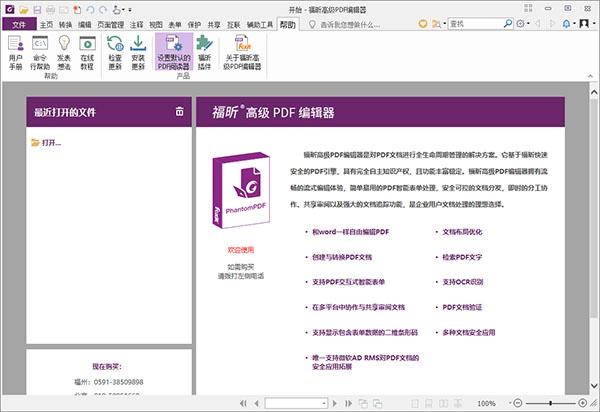Image resolution: width=600 pixels, height=412 pixels.
Task: Click the vertical scrollbar down arrow
Action: pyautogui.click(x=594, y=386)
